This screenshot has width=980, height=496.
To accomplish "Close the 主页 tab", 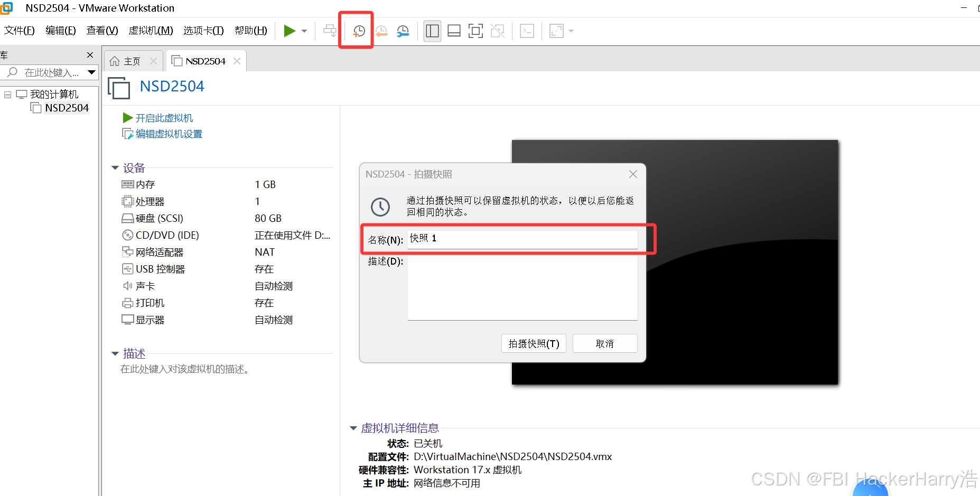I will pyautogui.click(x=153, y=61).
